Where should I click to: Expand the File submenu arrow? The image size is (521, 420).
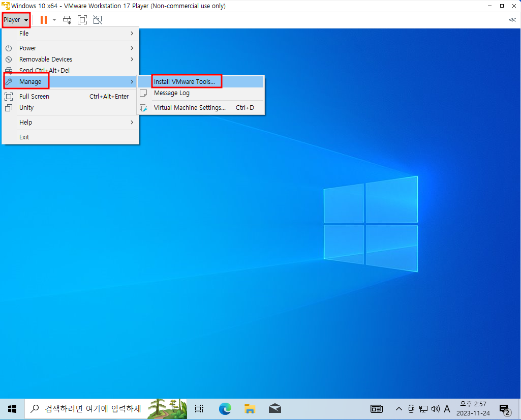tap(132, 34)
